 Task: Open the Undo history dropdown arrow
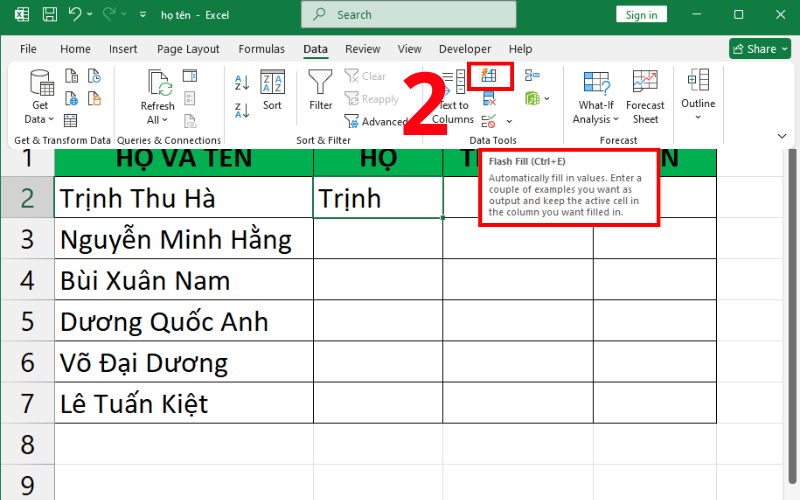tap(90, 14)
